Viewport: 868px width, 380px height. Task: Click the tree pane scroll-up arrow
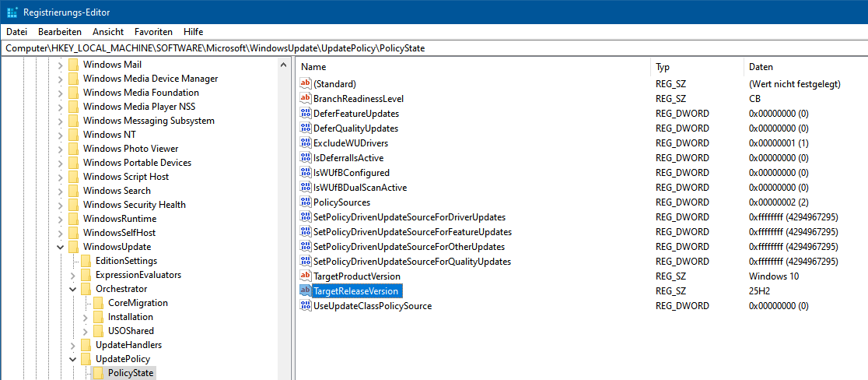[285, 65]
